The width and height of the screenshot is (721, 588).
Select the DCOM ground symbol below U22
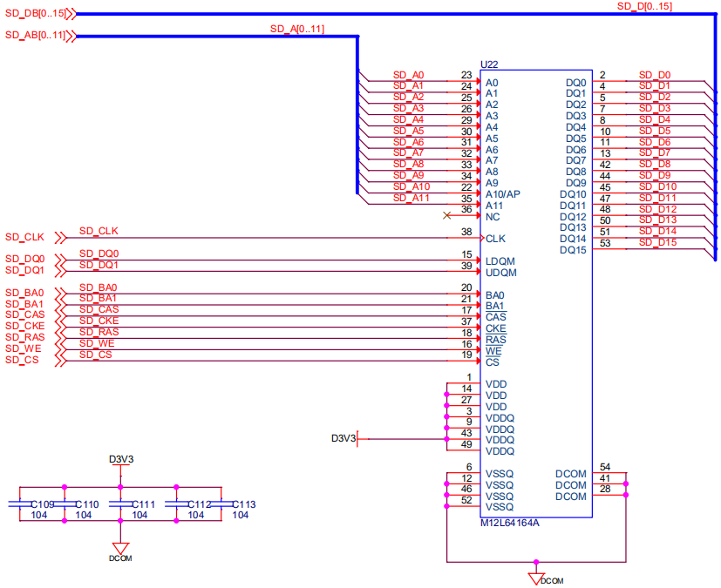click(x=535, y=577)
